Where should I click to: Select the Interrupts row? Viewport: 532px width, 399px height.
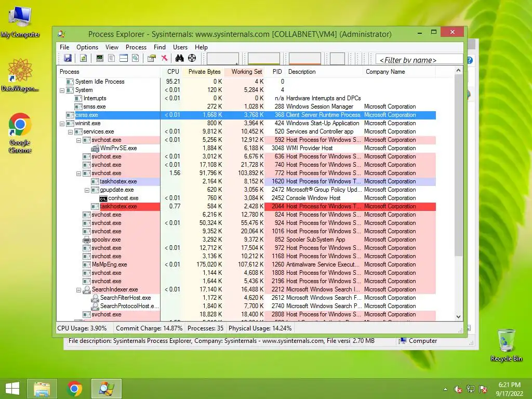pyautogui.click(x=246, y=98)
